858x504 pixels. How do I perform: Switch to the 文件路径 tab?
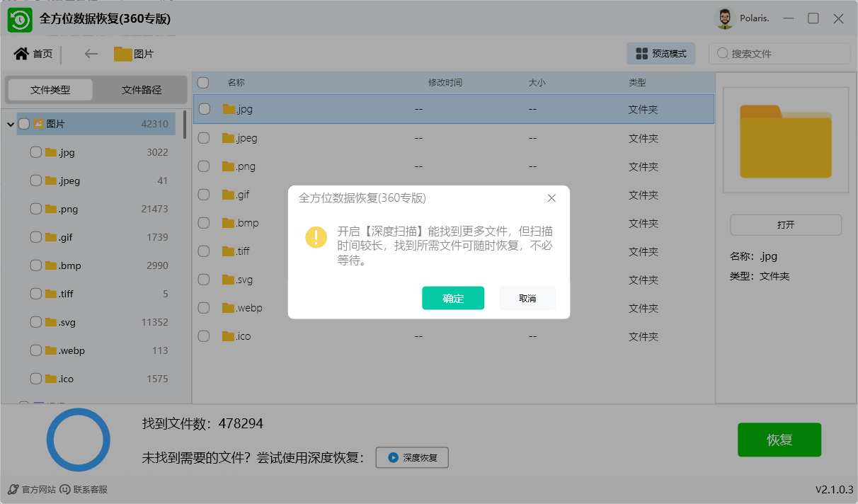click(142, 90)
